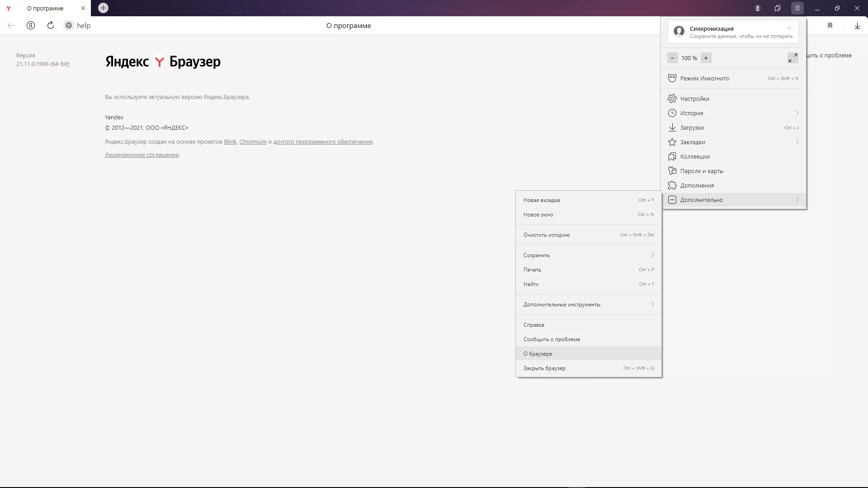This screenshot has height=488, width=868.
Task: Click the Incognito mask icon
Action: point(672,78)
